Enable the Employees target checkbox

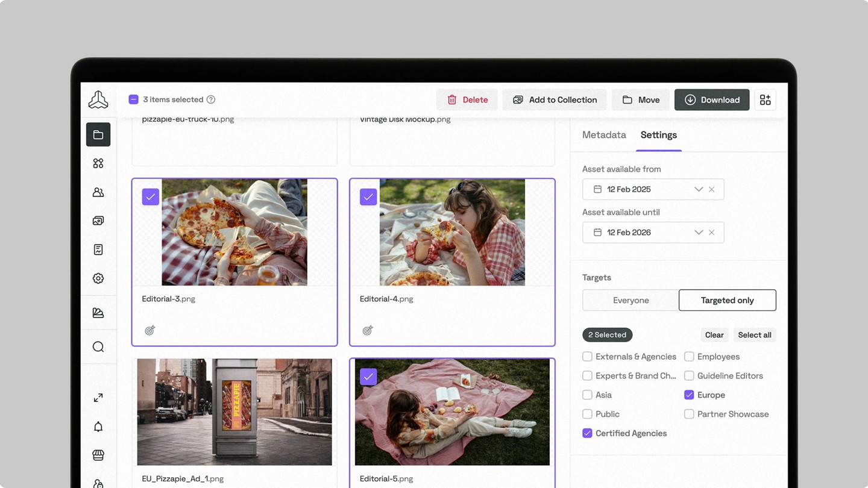coord(689,357)
